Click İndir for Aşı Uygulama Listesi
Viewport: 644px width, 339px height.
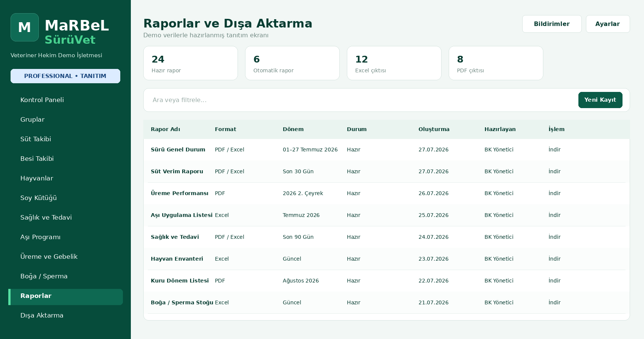click(x=554, y=215)
